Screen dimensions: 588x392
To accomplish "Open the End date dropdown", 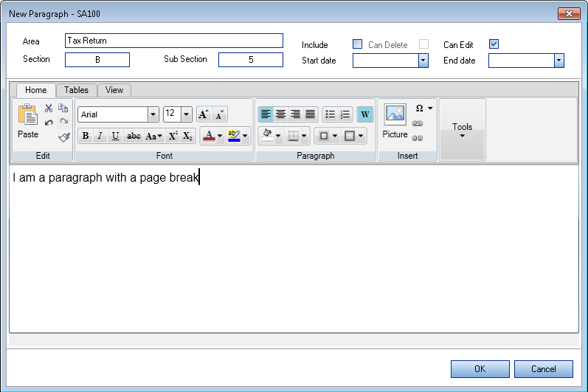I will click(x=558, y=61).
